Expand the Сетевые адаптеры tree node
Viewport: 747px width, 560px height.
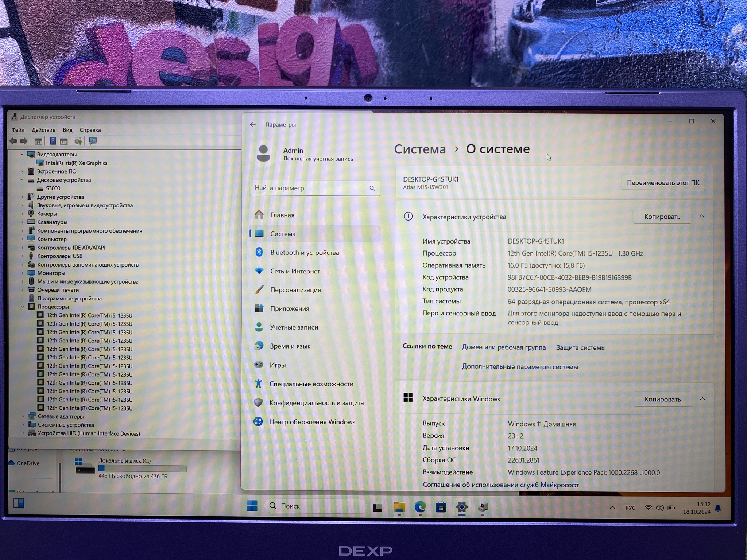tap(23, 416)
